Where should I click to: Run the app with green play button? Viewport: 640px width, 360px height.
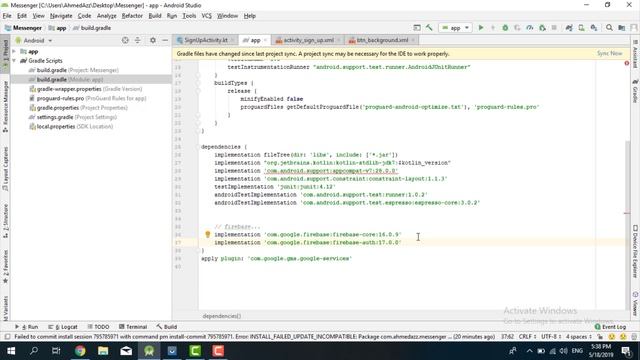pyautogui.click(x=481, y=28)
